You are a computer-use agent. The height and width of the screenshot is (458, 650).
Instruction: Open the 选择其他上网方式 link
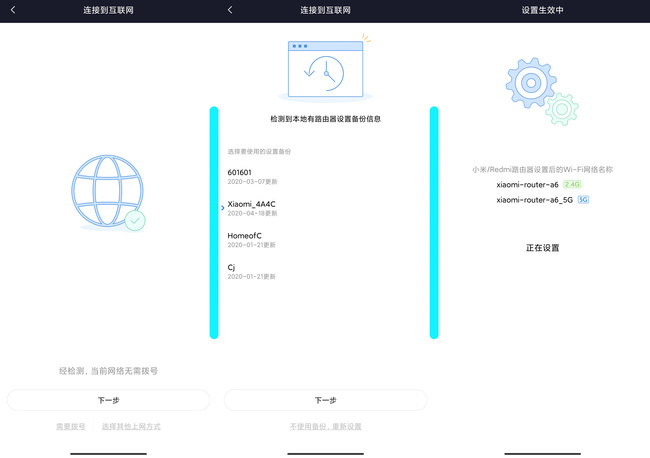[131, 427]
